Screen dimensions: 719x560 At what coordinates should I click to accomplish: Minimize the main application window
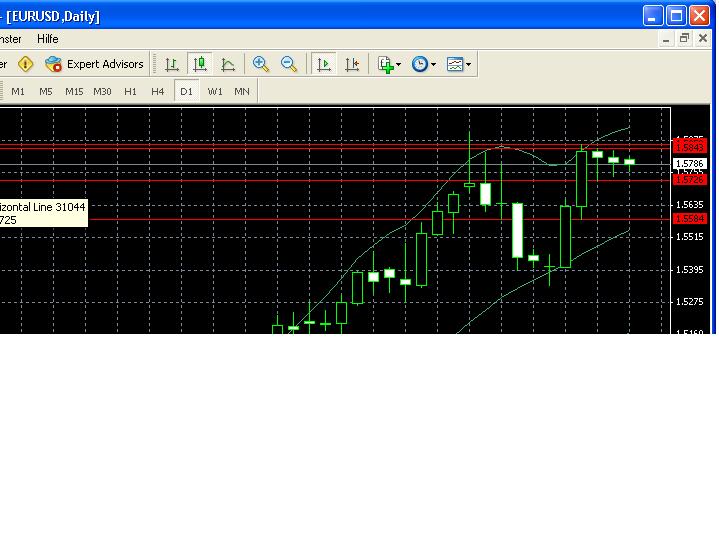[653, 16]
